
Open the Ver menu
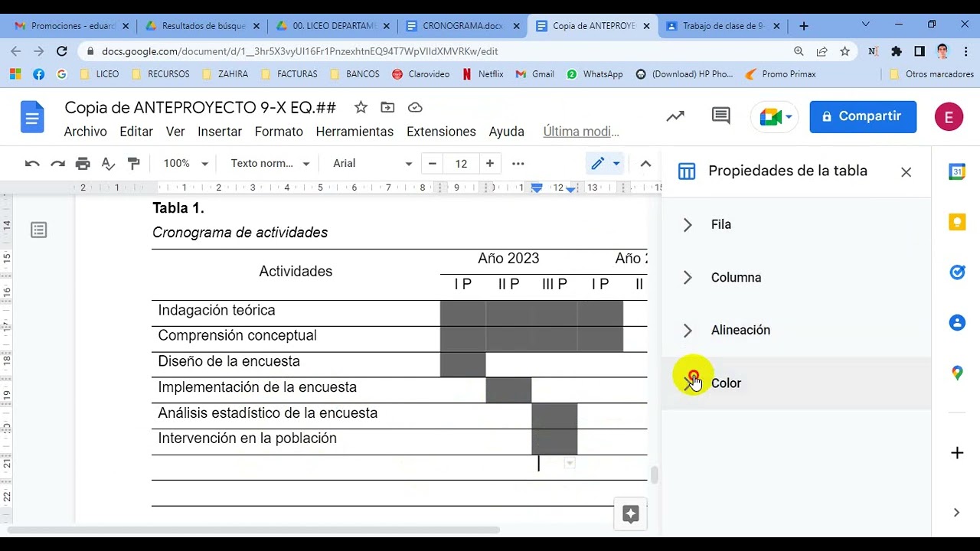coord(175,132)
